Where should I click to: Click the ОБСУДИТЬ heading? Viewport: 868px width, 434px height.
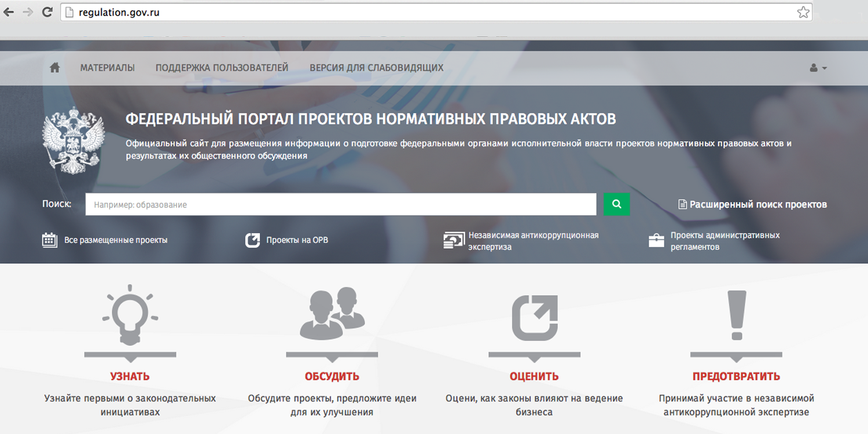coord(332,377)
